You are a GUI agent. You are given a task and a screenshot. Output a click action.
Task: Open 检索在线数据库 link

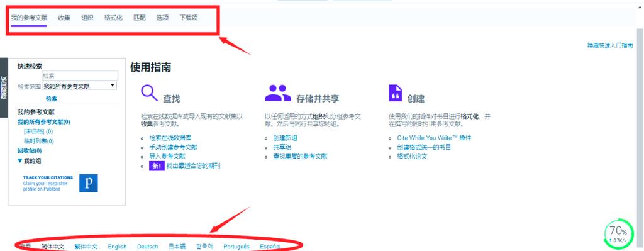pyautogui.click(x=170, y=138)
